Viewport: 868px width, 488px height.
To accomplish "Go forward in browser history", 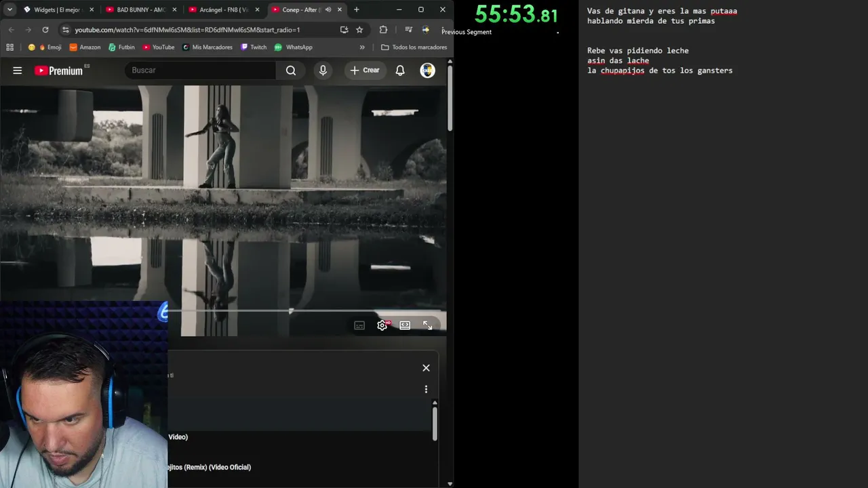I will (28, 30).
